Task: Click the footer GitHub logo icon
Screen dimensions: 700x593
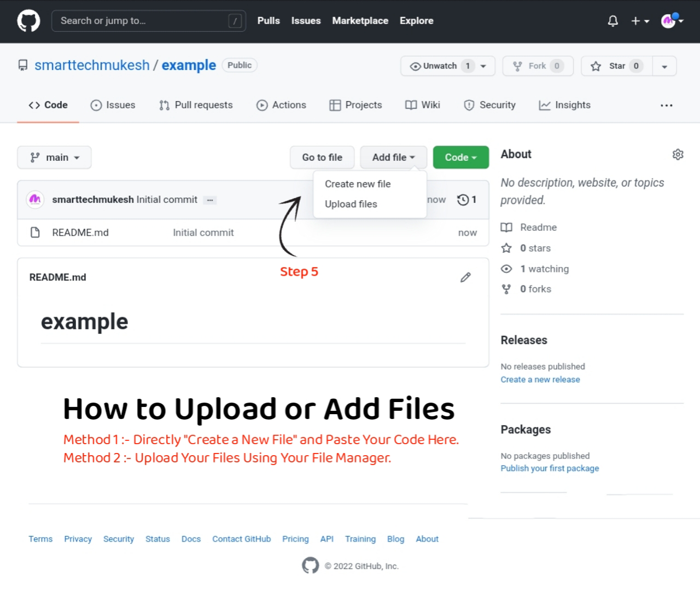Action: point(311,566)
